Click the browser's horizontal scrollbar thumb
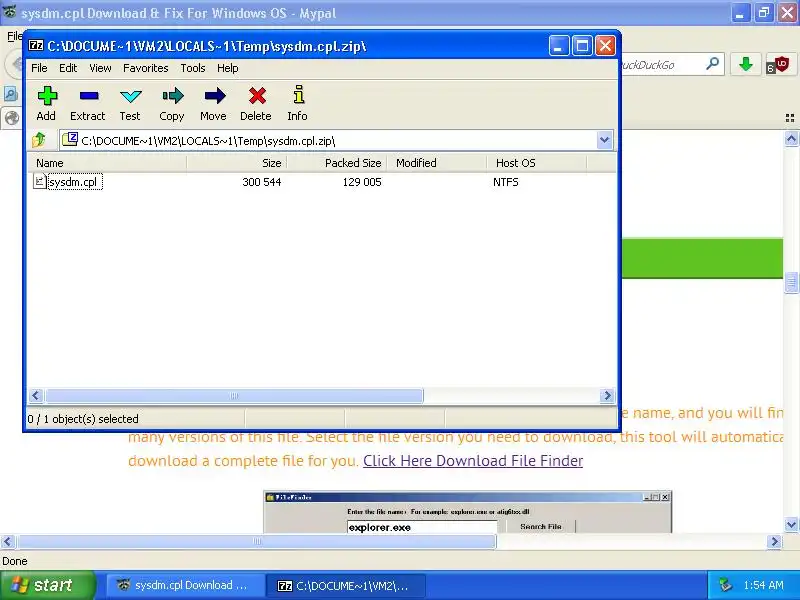The image size is (800, 600). pyautogui.click(x=257, y=541)
